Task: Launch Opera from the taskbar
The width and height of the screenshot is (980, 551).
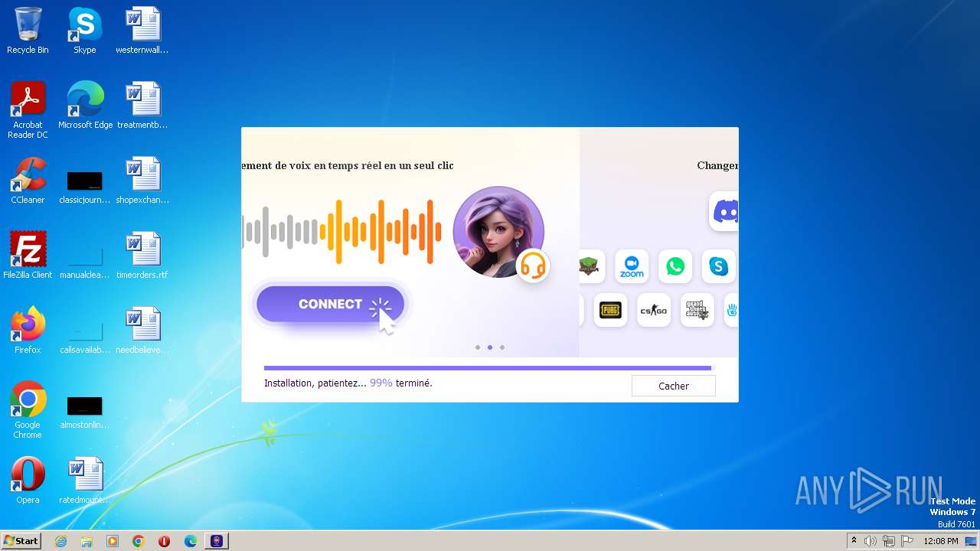Action: coord(165,541)
